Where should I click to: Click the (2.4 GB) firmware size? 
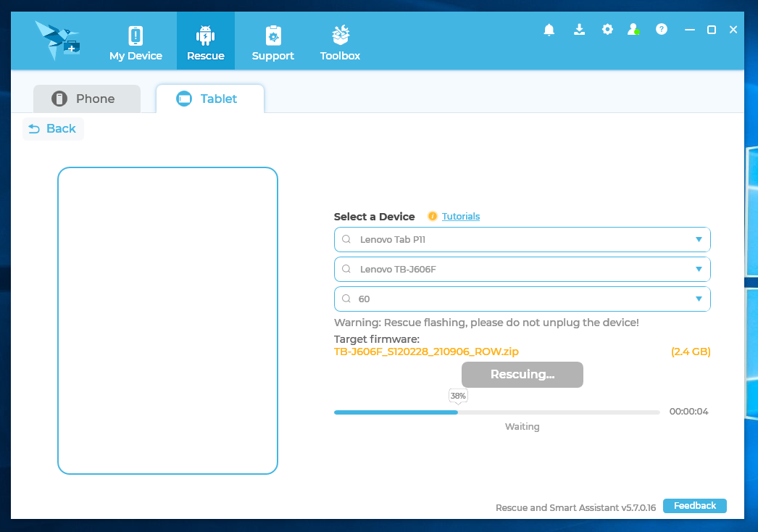pos(691,352)
